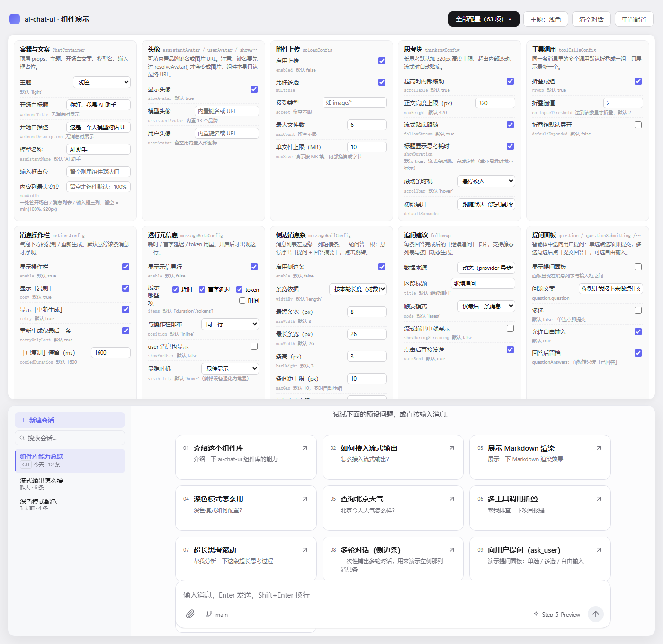Enable 显示提问面板 checkbox
The height and width of the screenshot is (644, 663).
pyautogui.click(x=638, y=267)
